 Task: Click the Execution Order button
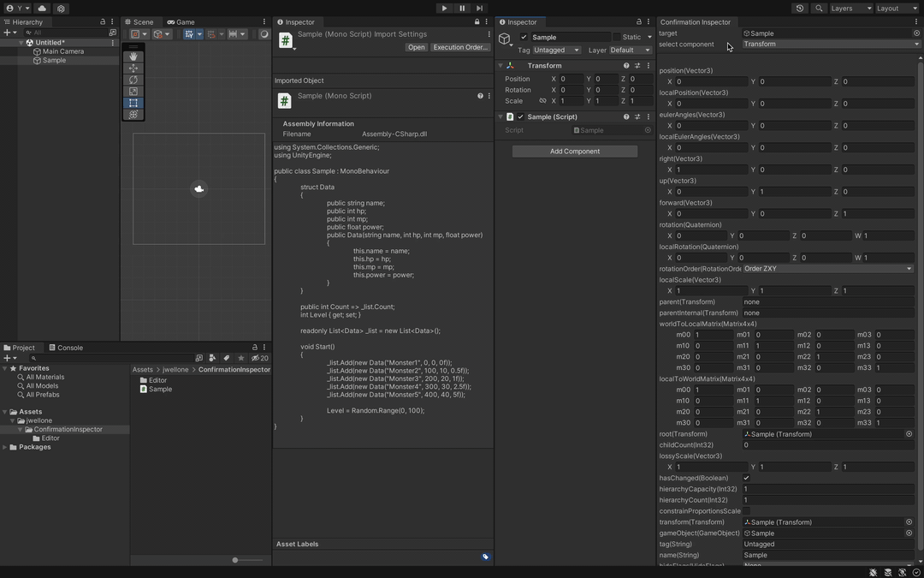click(459, 47)
